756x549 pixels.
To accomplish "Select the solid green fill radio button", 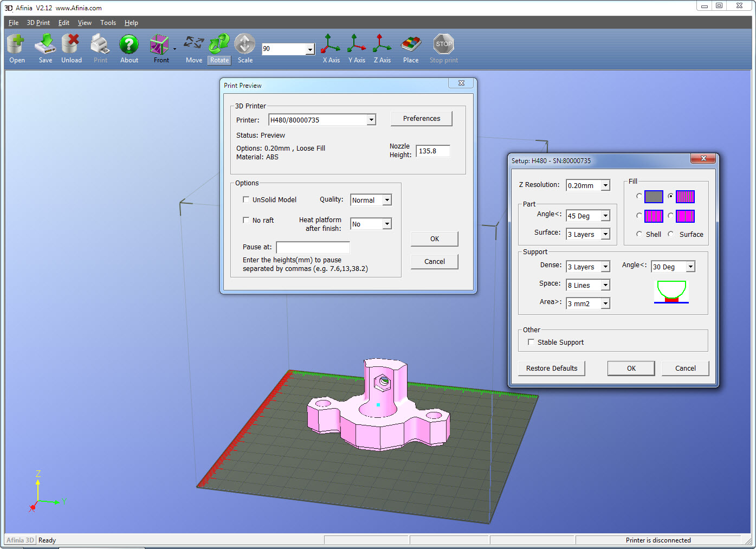I will tap(639, 196).
